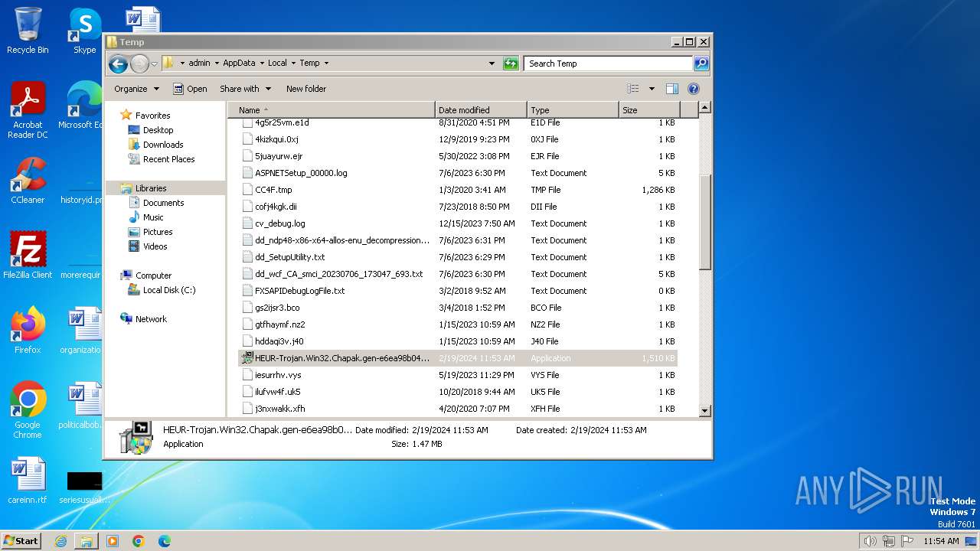
Task: Click Firefox desktop icon
Action: click(28, 331)
